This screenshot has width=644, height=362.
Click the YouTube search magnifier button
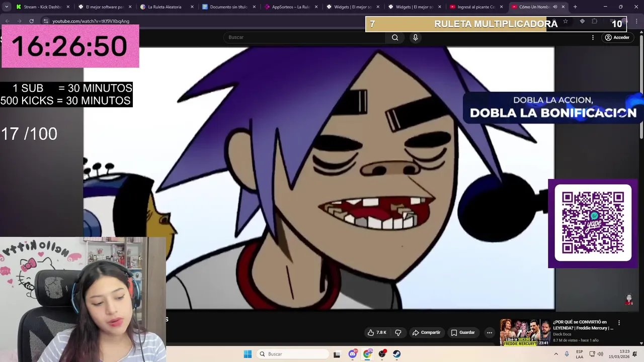(395, 37)
